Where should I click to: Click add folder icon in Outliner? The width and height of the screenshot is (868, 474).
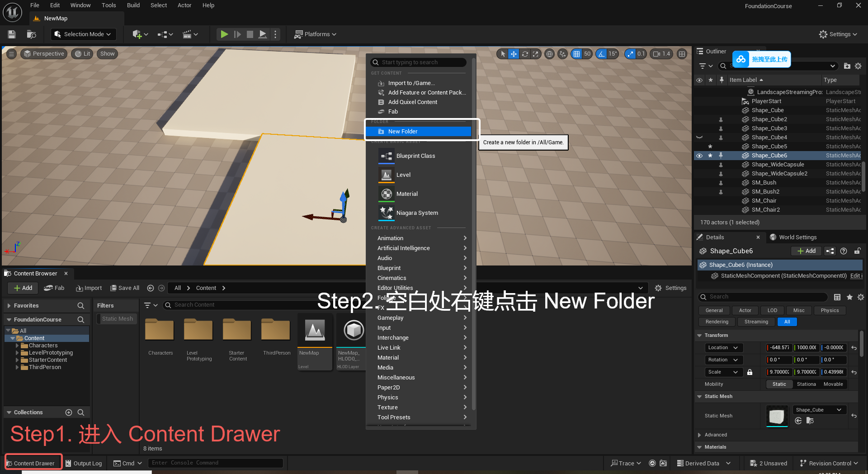pos(847,66)
